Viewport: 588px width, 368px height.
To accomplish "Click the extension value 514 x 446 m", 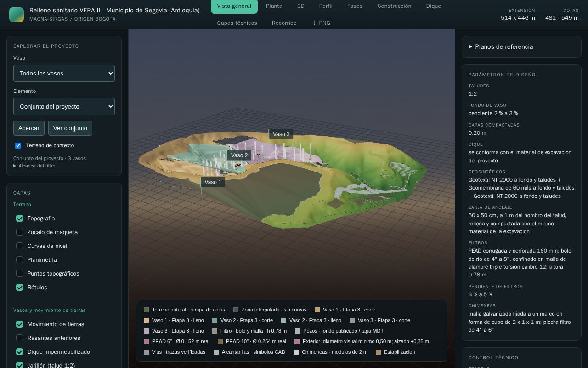I will (x=518, y=18).
